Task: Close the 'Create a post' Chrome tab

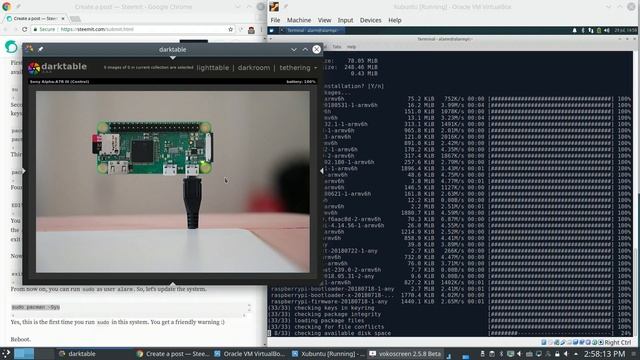Action: pos(63,18)
